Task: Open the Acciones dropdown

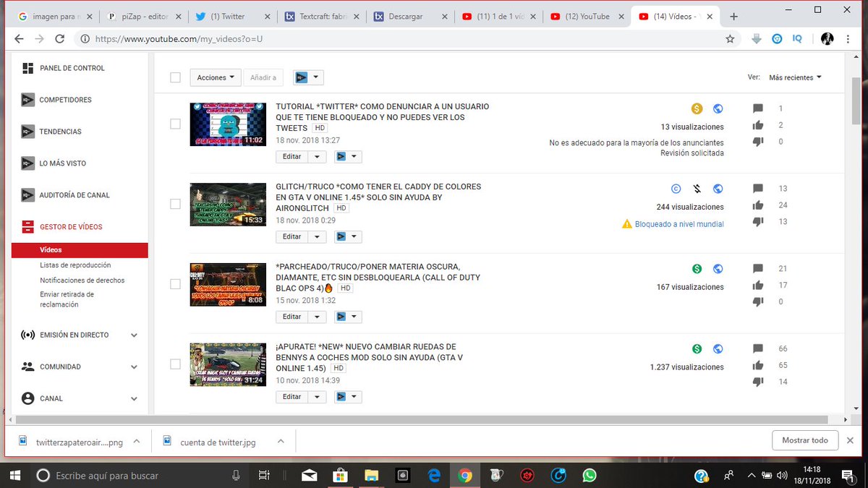Action: [x=216, y=77]
